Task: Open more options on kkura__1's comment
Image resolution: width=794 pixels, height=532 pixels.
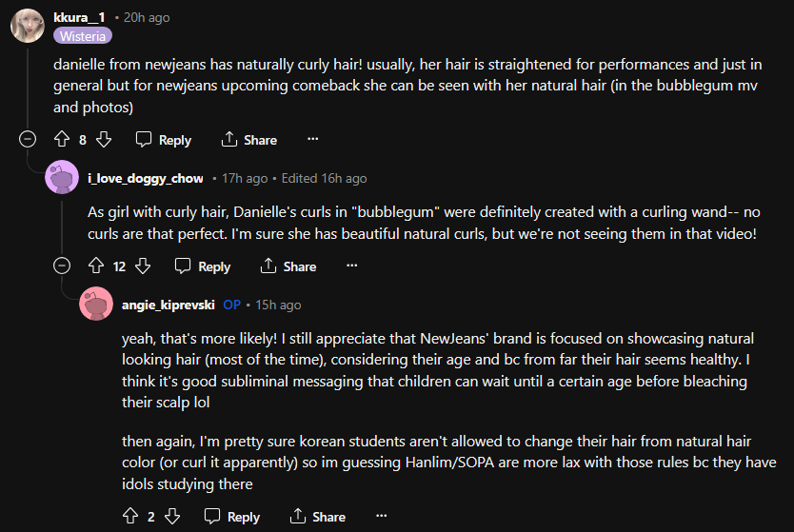Action: [x=312, y=140]
